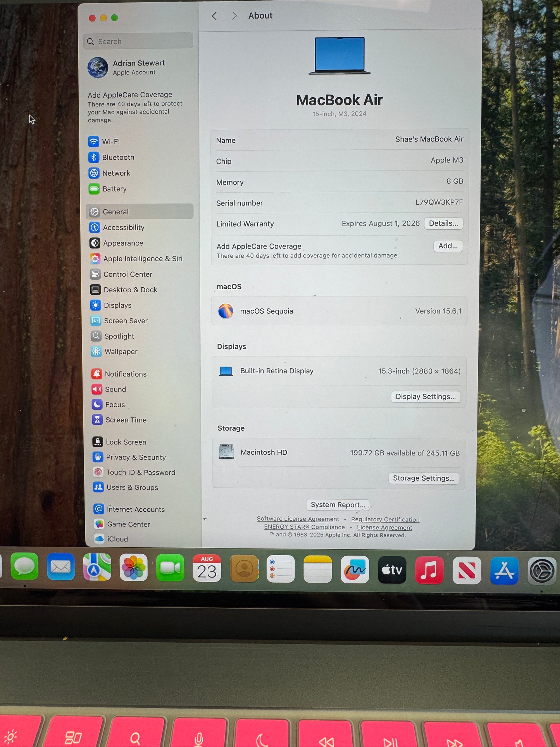Open News from the Dock

pyautogui.click(x=467, y=571)
